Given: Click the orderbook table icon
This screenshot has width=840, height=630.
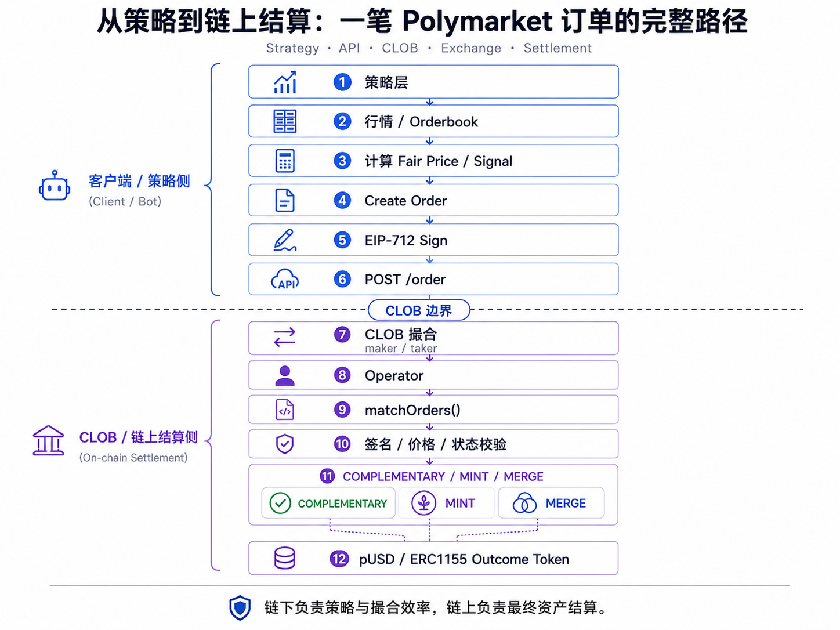Looking at the screenshot, I should tap(285, 121).
